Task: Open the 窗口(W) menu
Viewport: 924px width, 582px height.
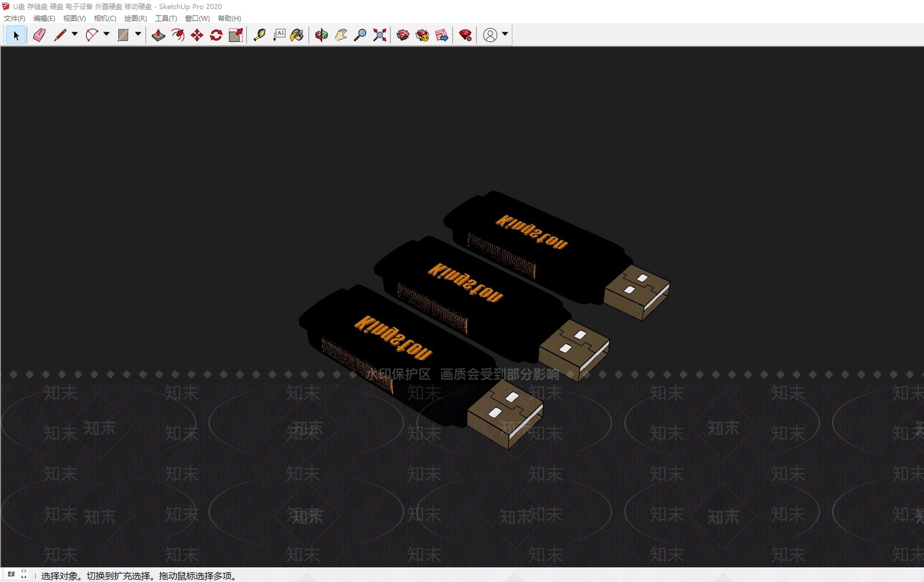Action: click(x=198, y=18)
